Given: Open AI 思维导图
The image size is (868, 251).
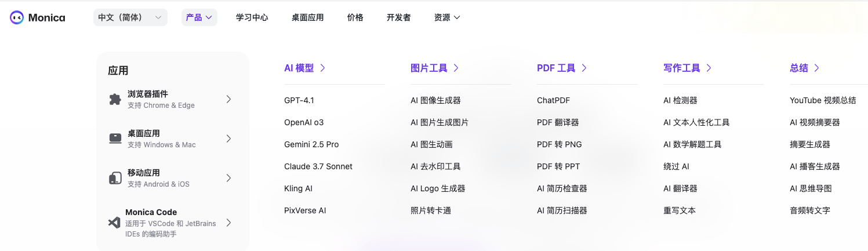Looking at the screenshot, I should (x=811, y=188).
